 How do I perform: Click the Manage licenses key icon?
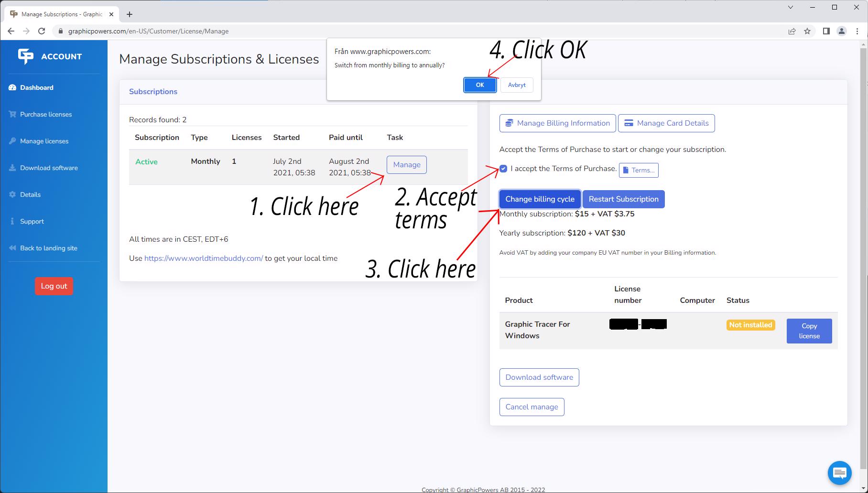click(12, 141)
